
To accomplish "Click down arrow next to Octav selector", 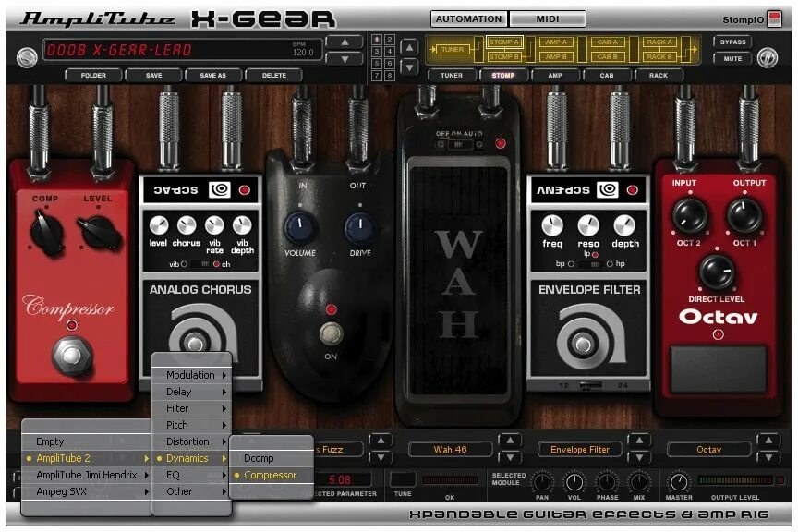I will click(768, 458).
